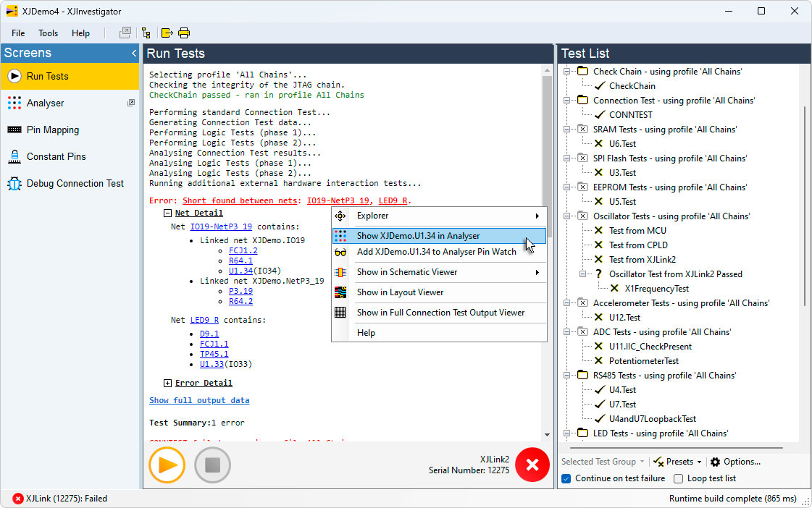Screen dimensions: 812x508
Task: Click the U6.Test failed cross icon
Action: [598, 144]
